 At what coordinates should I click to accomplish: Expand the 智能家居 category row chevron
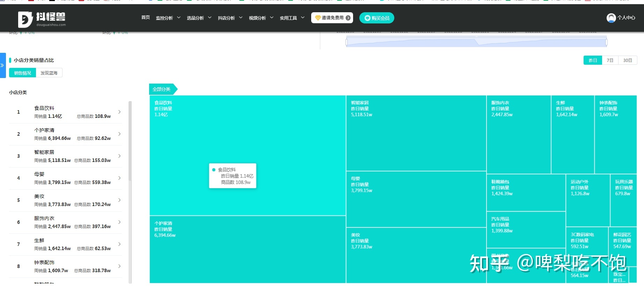tap(119, 156)
